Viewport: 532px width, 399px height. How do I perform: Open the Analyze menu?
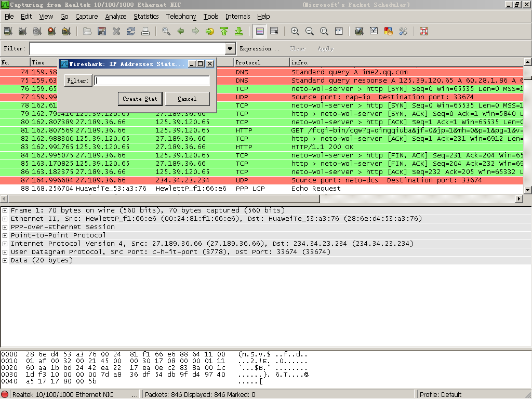116,16
